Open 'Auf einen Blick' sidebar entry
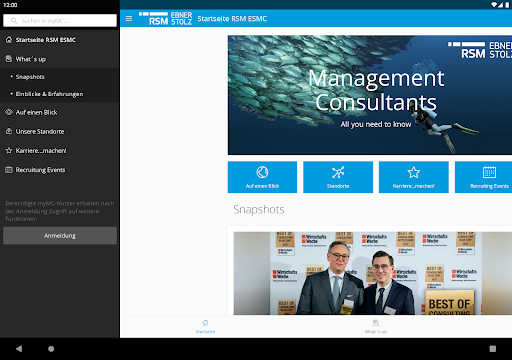 [60, 112]
